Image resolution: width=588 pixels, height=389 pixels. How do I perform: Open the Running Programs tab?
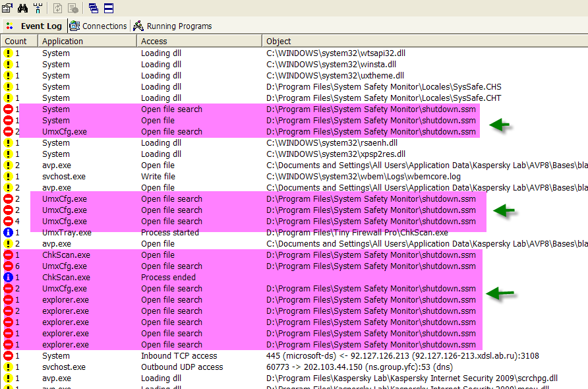[x=173, y=26]
